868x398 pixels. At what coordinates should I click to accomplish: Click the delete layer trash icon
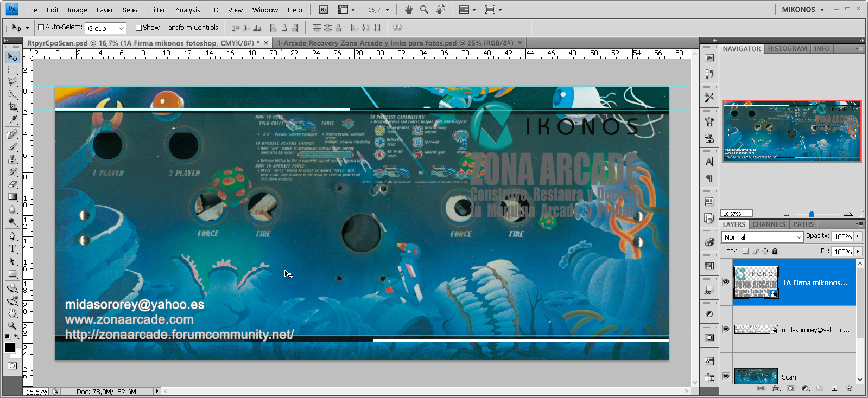pos(849,388)
